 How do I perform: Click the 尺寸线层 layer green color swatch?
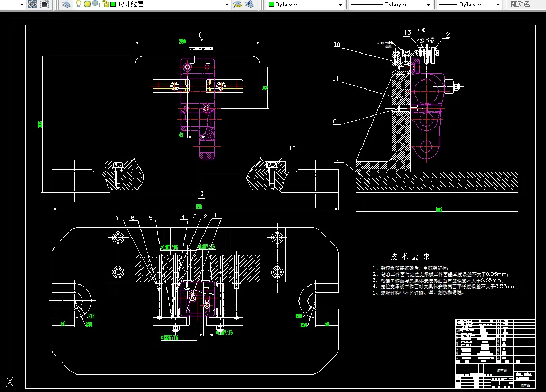113,5
